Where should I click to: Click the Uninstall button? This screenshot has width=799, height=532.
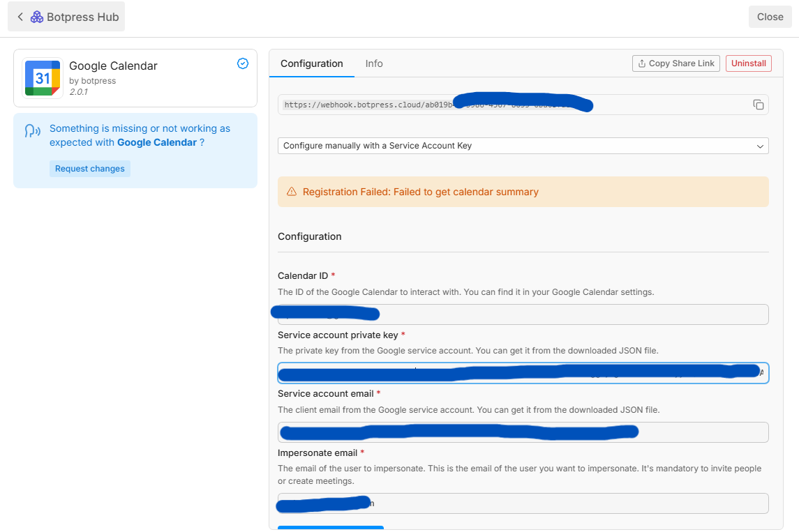(749, 63)
